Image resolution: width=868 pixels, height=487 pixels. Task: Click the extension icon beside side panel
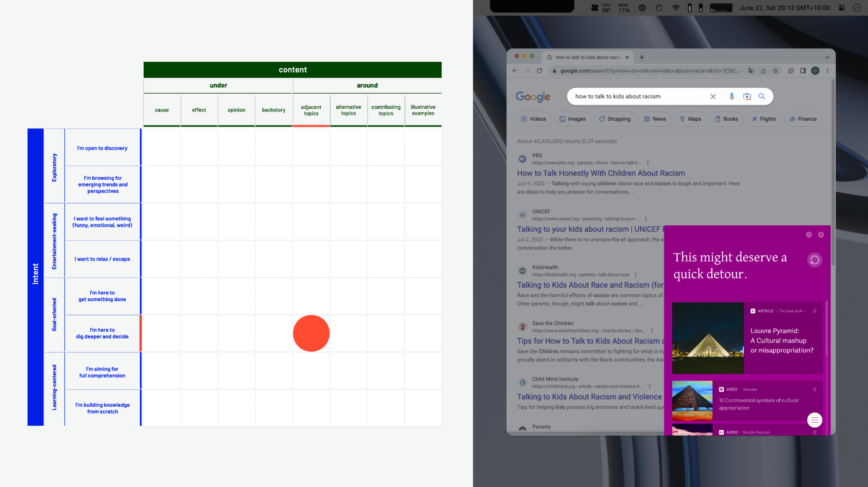tap(791, 71)
